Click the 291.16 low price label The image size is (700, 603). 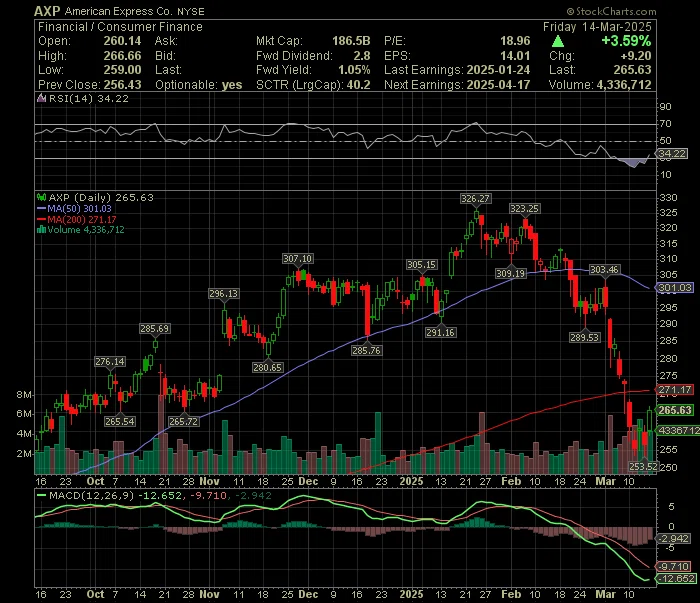coord(441,332)
